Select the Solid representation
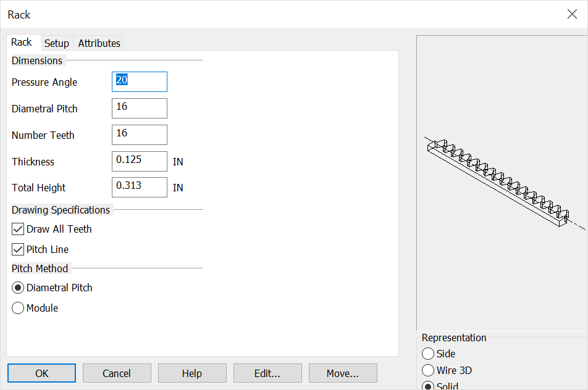The height and width of the screenshot is (390, 588). [x=429, y=386]
